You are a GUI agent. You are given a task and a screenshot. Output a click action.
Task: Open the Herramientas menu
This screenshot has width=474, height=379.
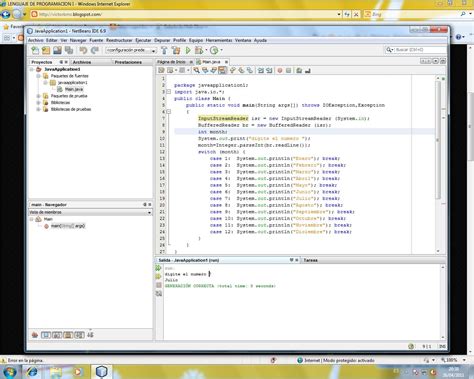(x=219, y=40)
